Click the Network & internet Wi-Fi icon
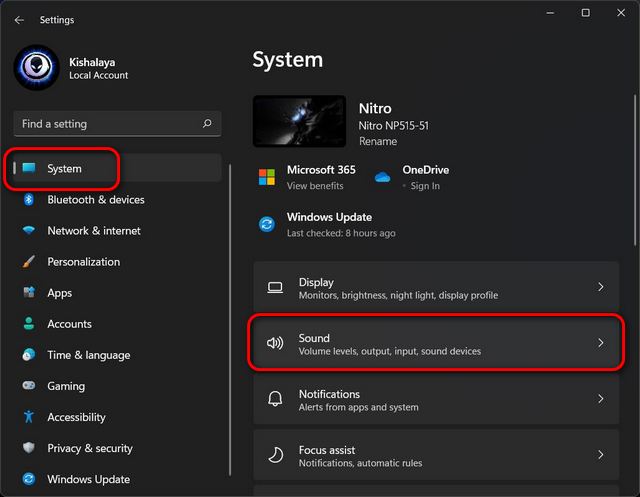 29,231
